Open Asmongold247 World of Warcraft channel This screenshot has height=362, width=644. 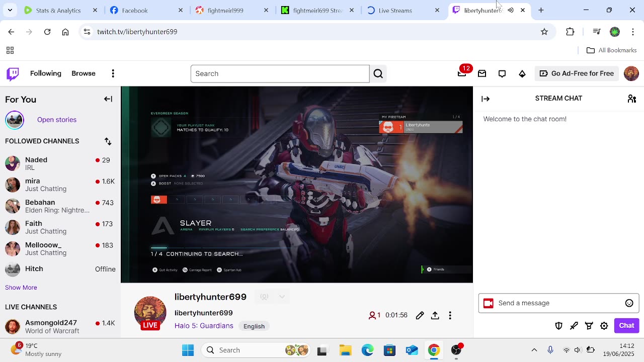pos(60,326)
